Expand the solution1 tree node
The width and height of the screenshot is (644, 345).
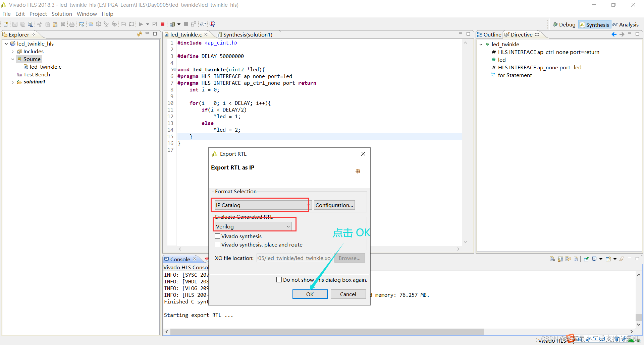[13, 82]
